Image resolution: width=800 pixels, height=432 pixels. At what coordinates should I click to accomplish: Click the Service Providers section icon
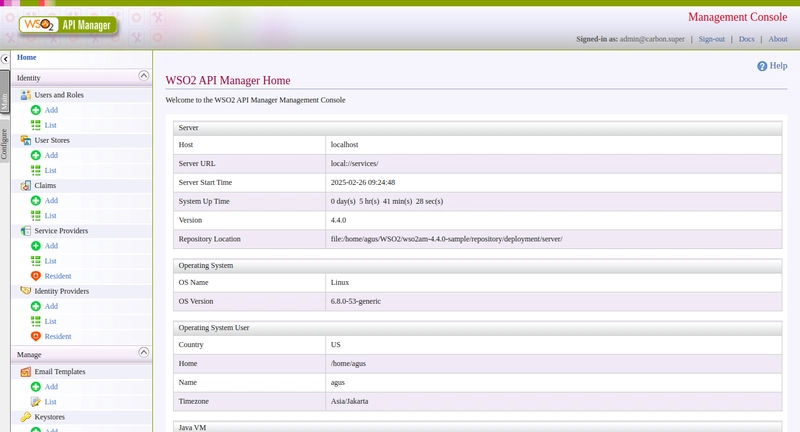coord(26,231)
